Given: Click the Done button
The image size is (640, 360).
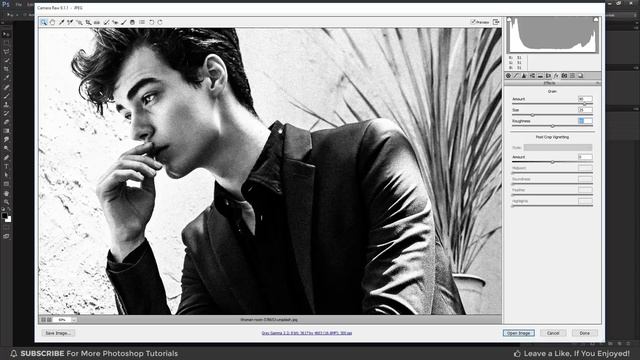Looking at the screenshot, I should [584, 333].
